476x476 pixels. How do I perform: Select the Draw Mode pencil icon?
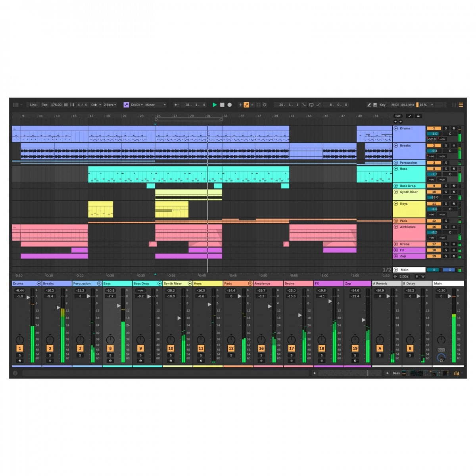tap(369, 105)
